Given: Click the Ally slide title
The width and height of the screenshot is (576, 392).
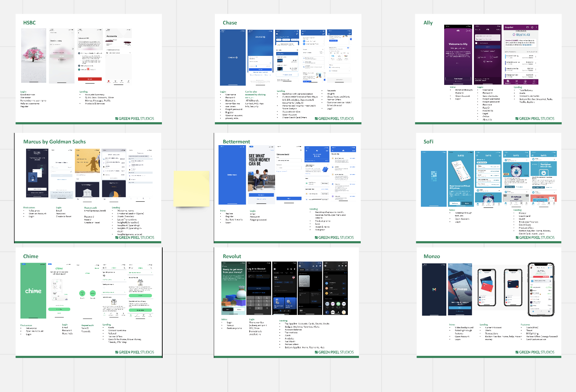Looking at the screenshot, I should pyautogui.click(x=428, y=23).
